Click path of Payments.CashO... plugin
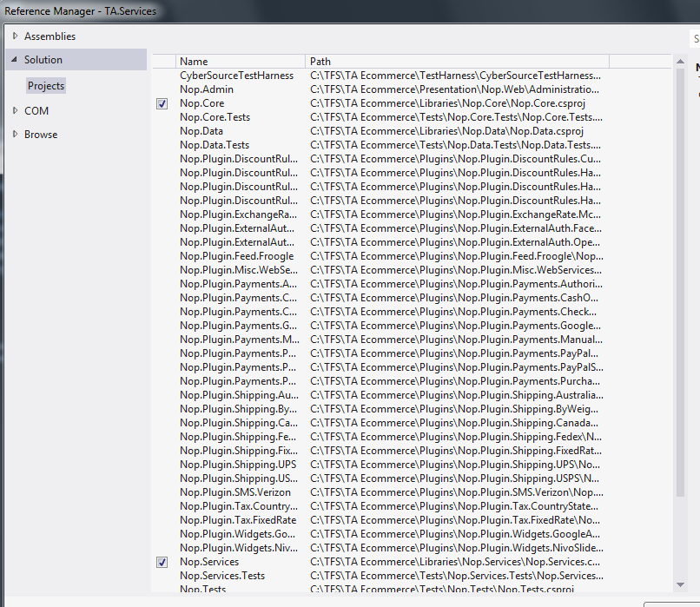 [x=454, y=298]
